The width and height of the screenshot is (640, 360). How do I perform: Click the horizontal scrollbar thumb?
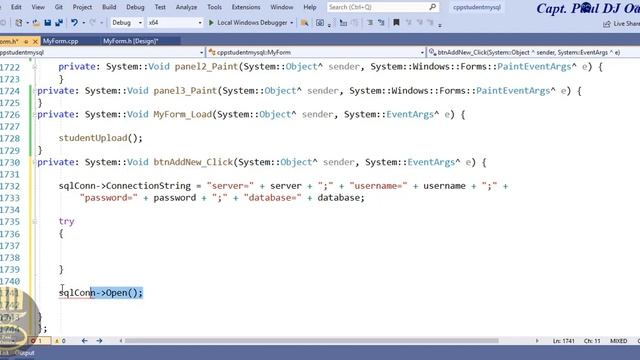coord(311,340)
